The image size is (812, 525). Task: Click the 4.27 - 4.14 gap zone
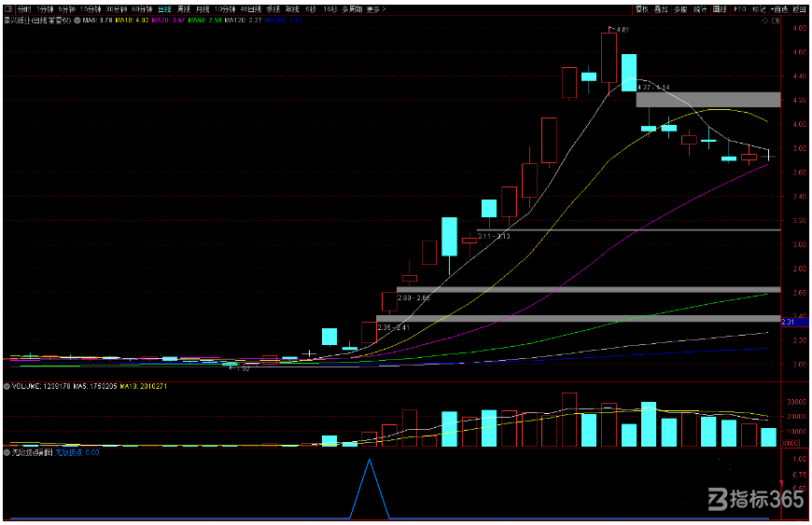coord(707,99)
